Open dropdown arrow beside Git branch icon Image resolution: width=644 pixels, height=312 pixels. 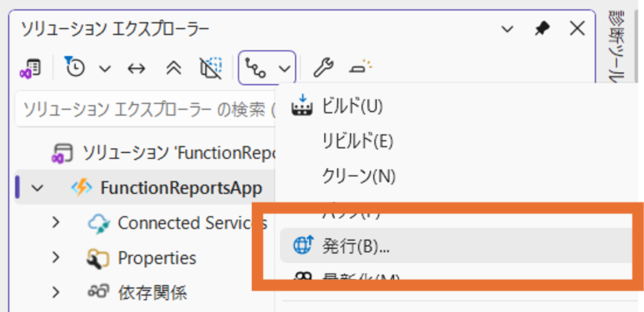(x=285, y=69)
